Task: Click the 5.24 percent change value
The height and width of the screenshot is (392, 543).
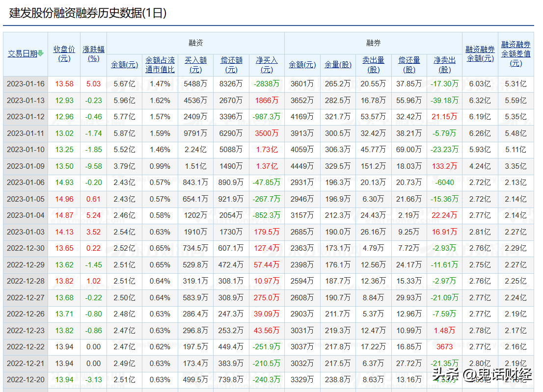Action: pyautogui.click(x=93, y=215)
